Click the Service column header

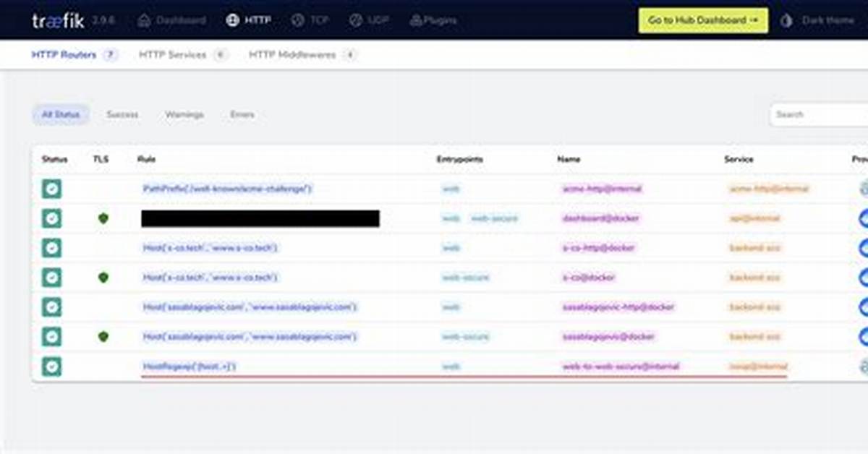739,159
